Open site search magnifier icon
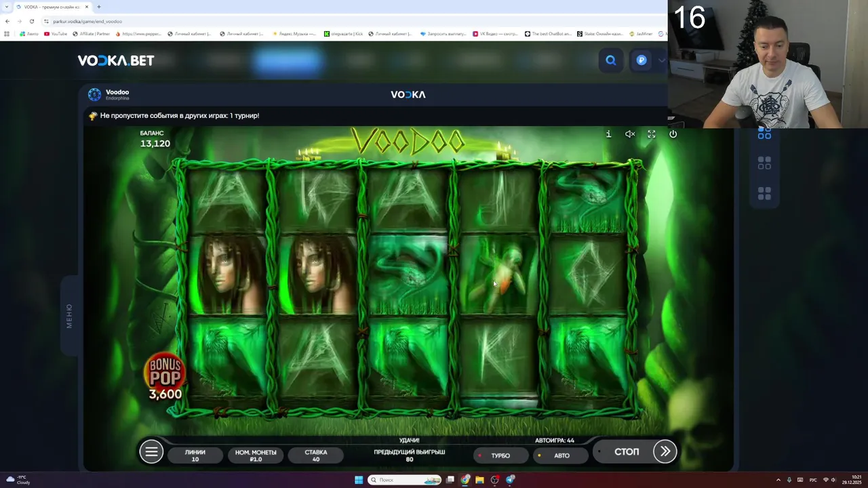 (611, 60)
